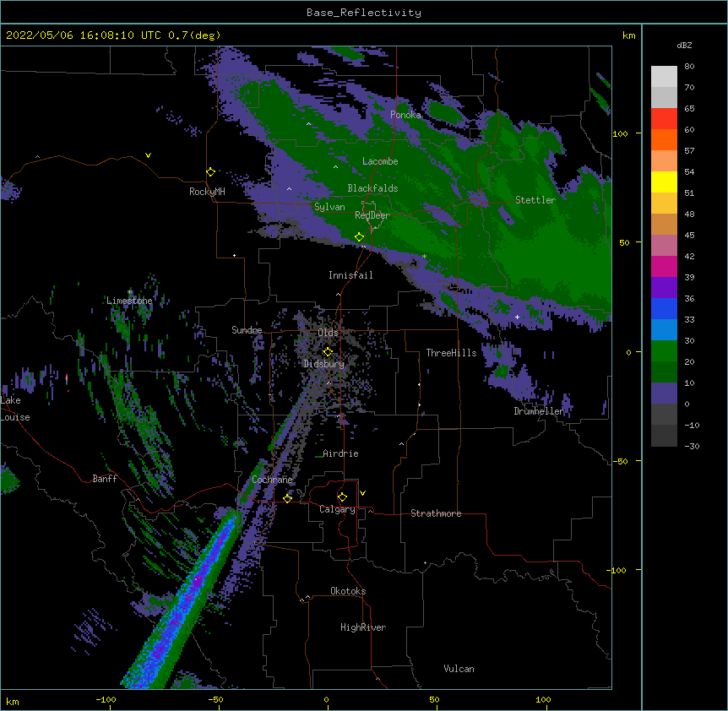728x711 pixels.
Task: Click the Cochrane town label
Action: tap(272, 480)
